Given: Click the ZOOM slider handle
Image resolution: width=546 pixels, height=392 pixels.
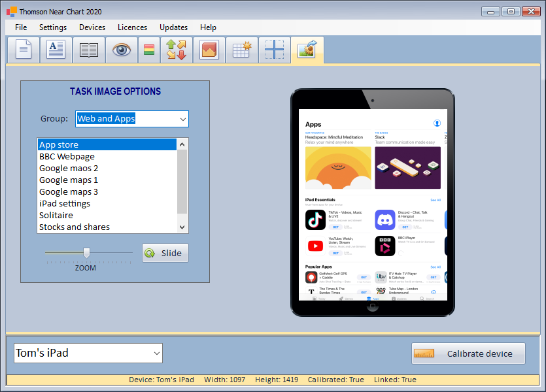Looking at the screenshot, I should 86,253.
